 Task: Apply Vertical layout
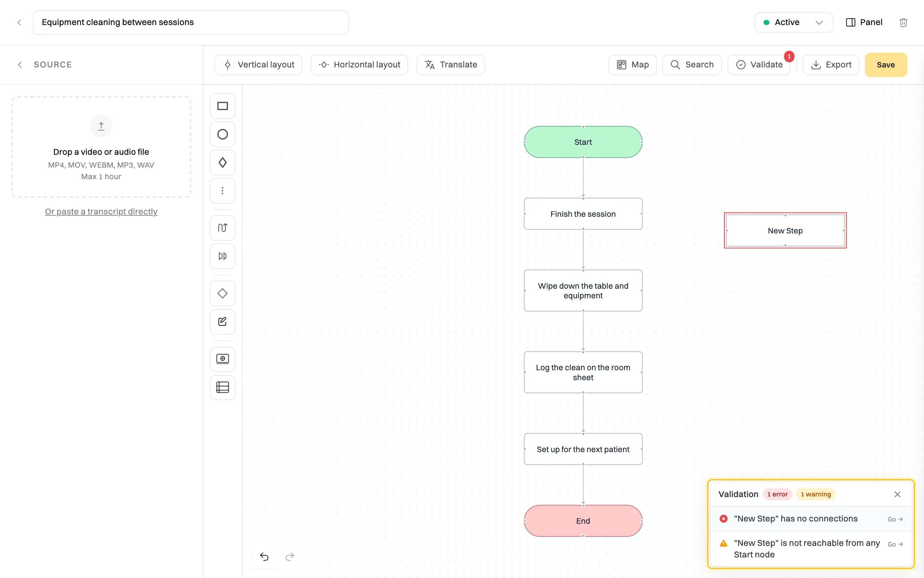(259, 65)
